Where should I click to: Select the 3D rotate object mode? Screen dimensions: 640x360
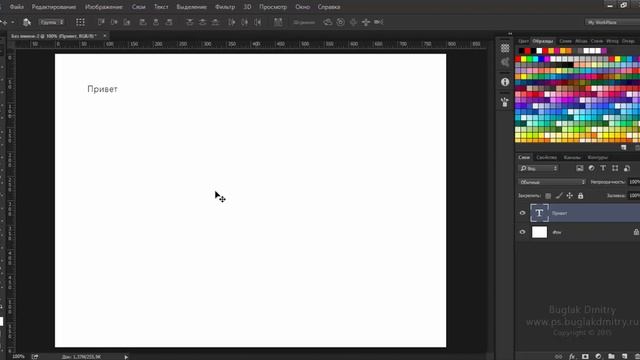pyautogui.click(x=328, y=22)
